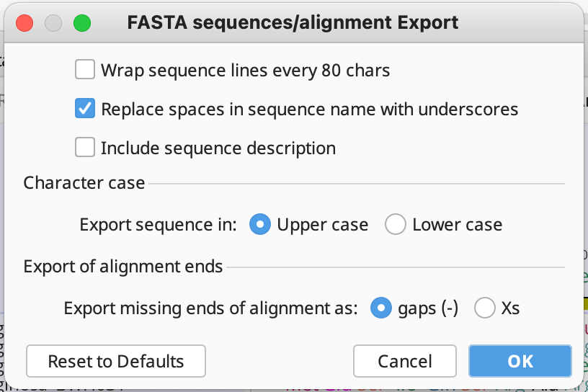Click the divider line beside Character case
This screenshot has height=392, width=588.
pyautogui.click(x=356, y=184)
